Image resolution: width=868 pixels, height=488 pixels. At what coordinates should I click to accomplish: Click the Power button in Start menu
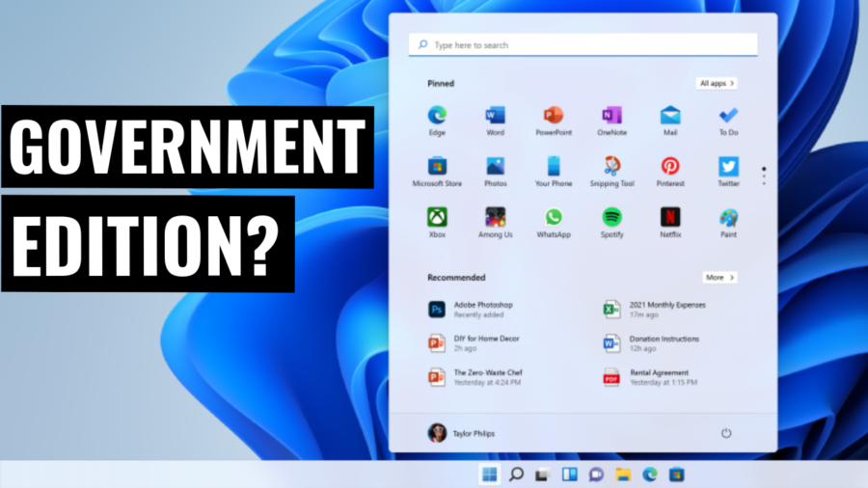tap(726, 433)
